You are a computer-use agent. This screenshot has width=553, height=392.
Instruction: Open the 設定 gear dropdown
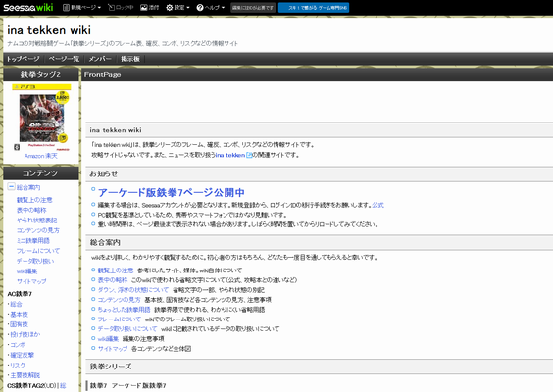pyautogui.click(x=177, y=8)
